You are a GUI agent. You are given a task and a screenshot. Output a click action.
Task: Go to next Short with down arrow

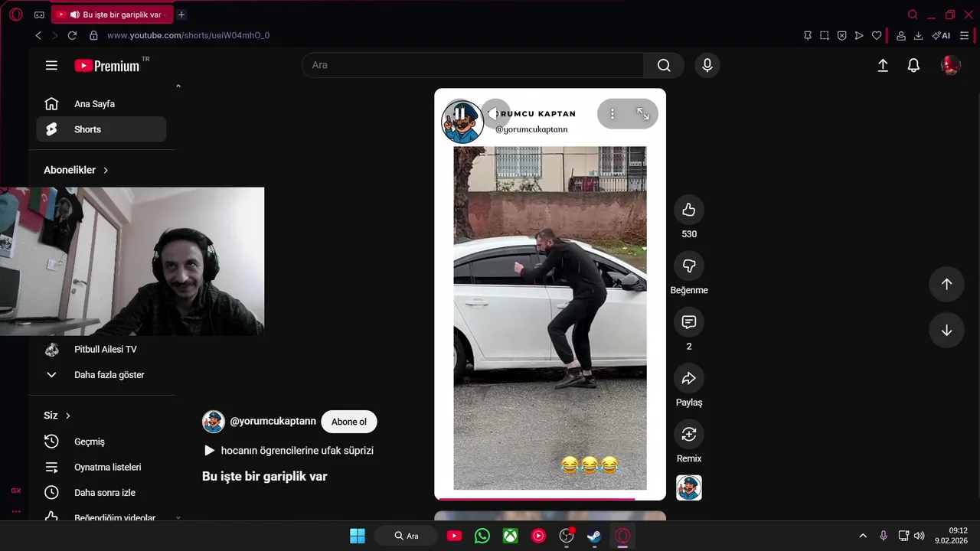coord(946,331)
